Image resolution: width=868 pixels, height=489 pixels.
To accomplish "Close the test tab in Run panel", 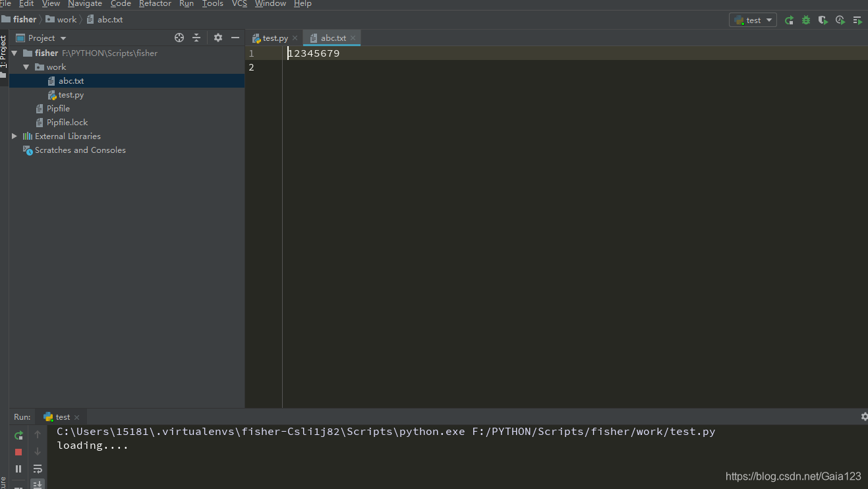I will (76, 417).
